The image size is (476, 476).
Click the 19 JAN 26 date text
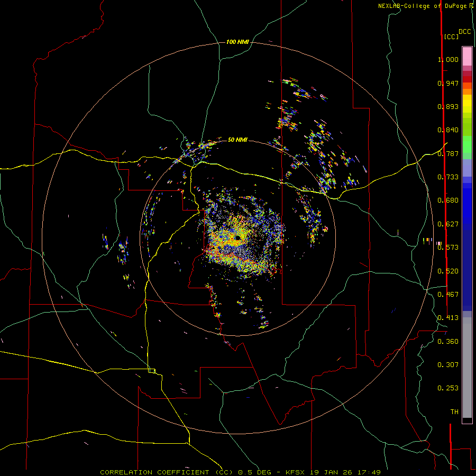pyautogui.click(x=330, y=472)
